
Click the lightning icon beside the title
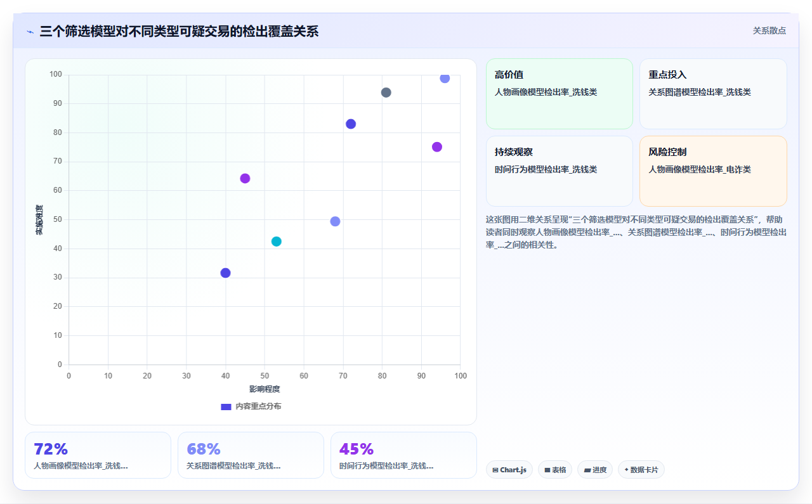(x=30, y=32)
